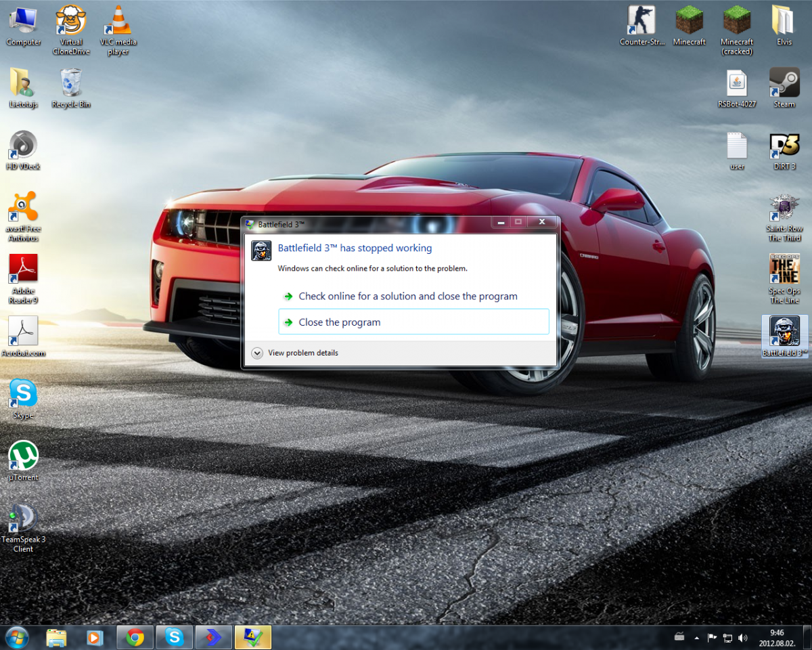
Task: Launch Skype from desktop shortcut
Action: (23, 399)
